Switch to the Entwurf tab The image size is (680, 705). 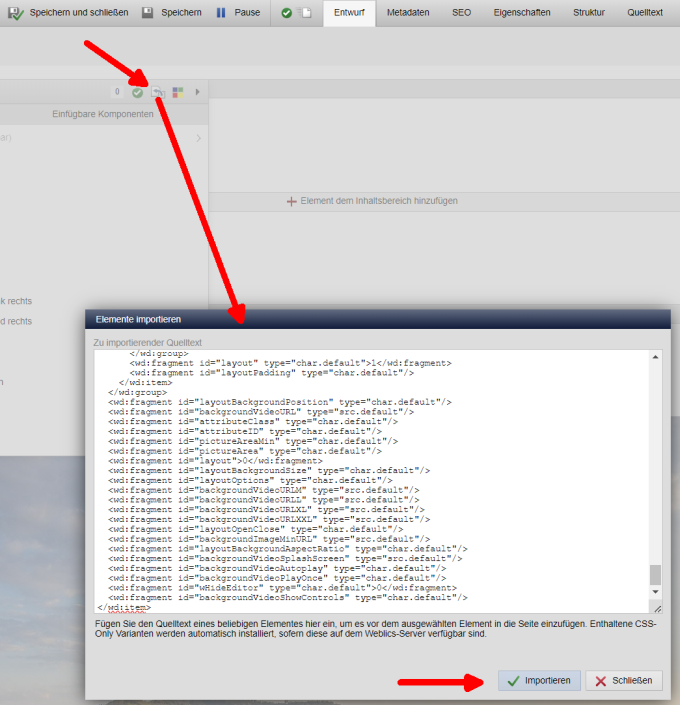pos(347,13)
